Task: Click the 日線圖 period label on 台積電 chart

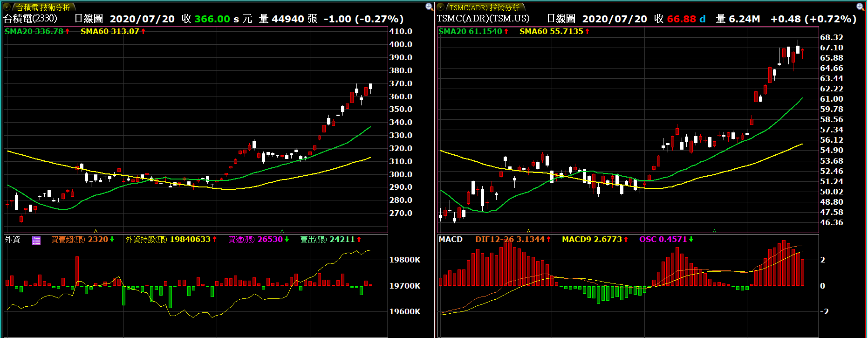Action: pyautogui.click(x=89, y=19)
